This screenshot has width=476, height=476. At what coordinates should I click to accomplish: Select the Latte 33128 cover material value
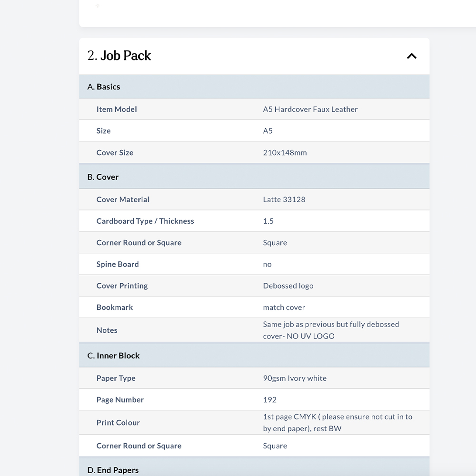click(284, 199)
